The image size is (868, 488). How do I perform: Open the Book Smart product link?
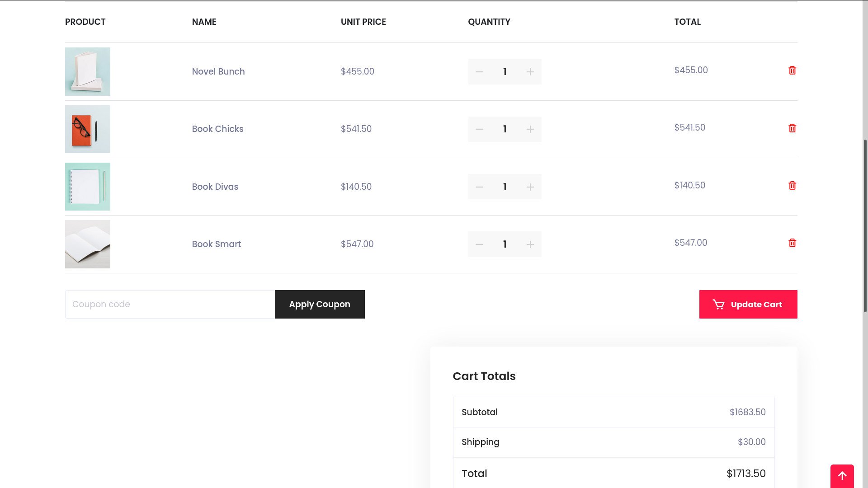217,244
